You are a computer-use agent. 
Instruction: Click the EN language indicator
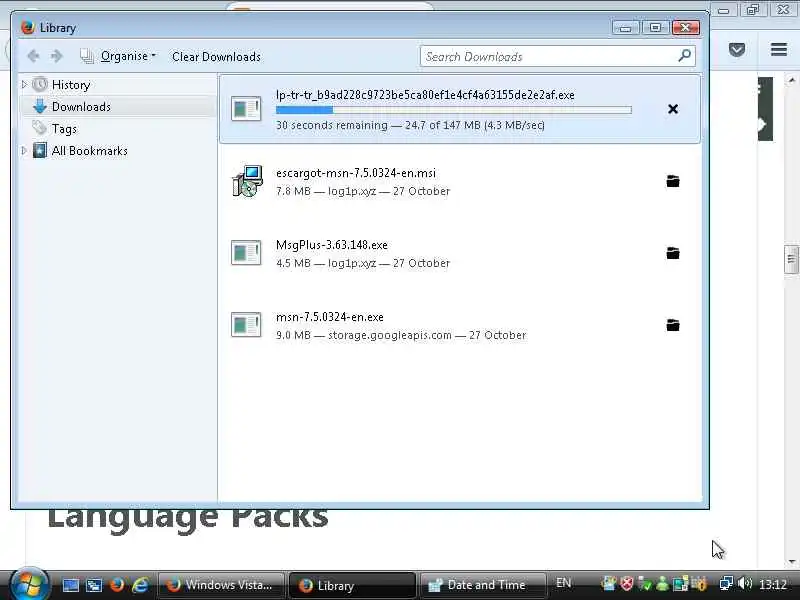(x=563, y=583)
